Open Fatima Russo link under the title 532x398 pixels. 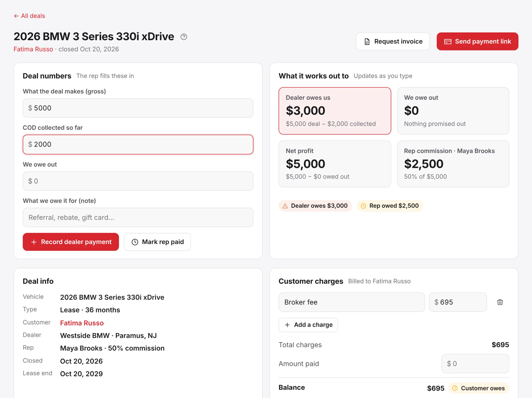(x=33, y=49)
